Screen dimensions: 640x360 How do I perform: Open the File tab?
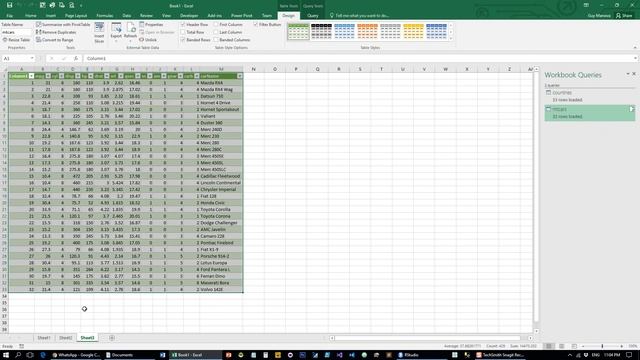pyautogui.click(x=9, y=16)
